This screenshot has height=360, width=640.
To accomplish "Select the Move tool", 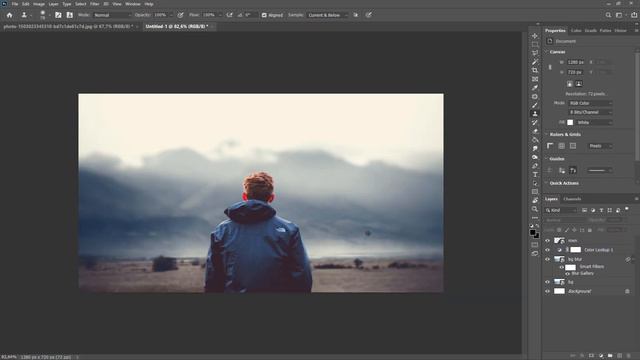I will click(535, 36).
